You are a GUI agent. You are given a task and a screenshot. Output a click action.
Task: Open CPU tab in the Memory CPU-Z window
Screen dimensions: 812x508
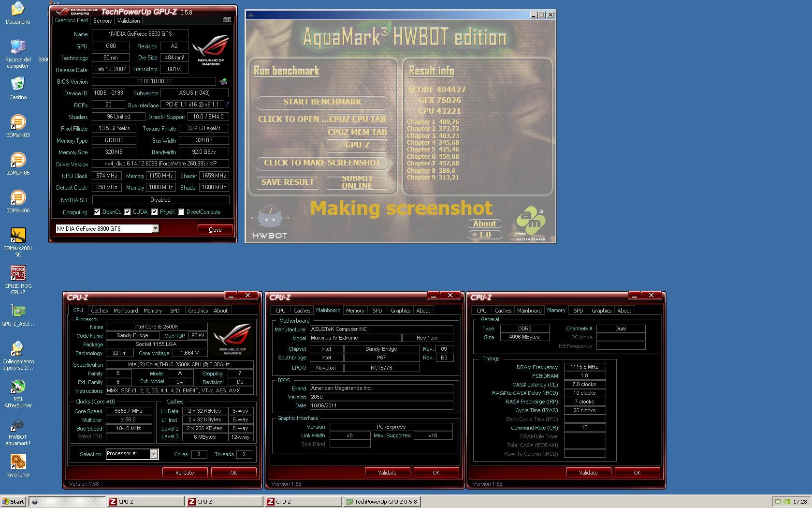[x=481, y=311]
